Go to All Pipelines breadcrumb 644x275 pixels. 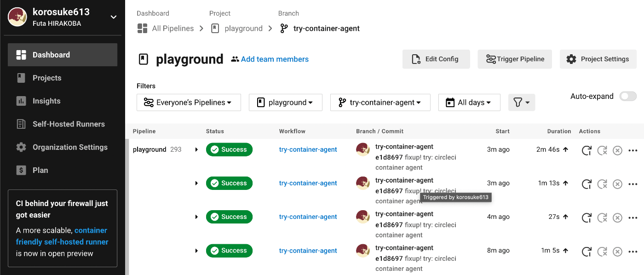tap(173, 29)
